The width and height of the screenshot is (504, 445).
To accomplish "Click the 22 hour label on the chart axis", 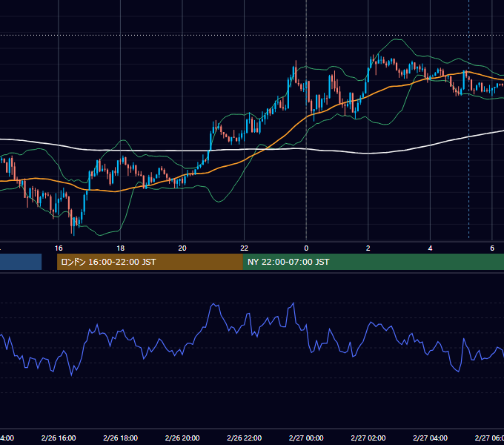I will point(245,248).
